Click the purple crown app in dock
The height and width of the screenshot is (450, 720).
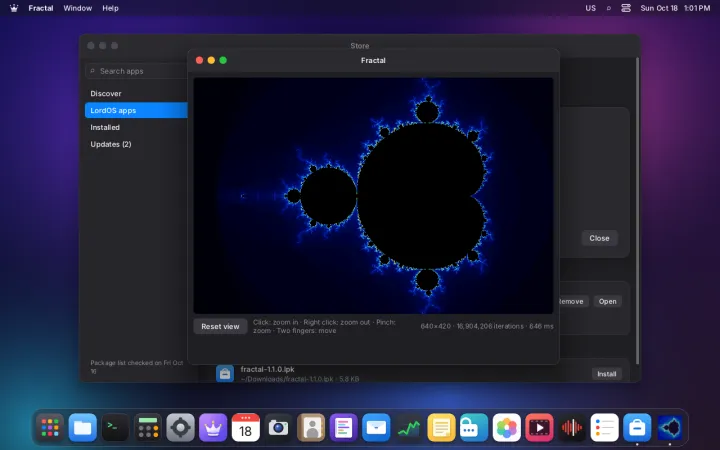(213, 428)
